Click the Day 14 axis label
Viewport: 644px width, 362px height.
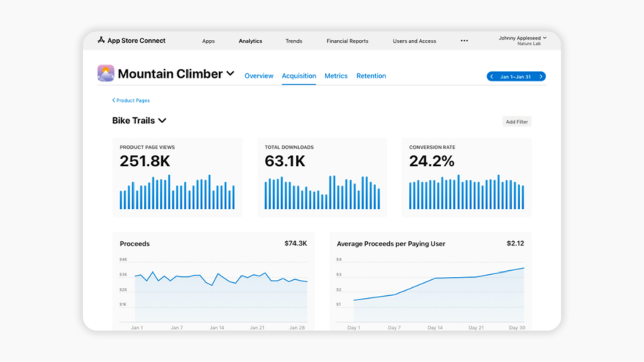[435, 328]
